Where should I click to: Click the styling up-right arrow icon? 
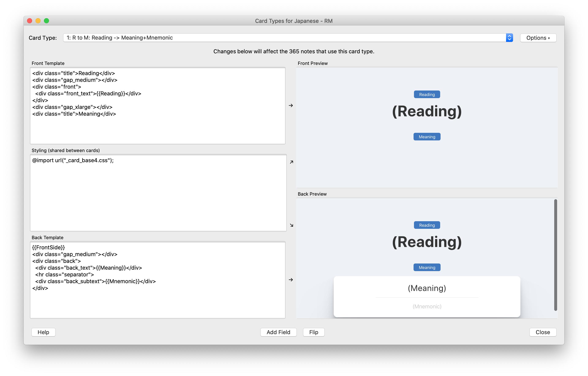pyautogui.click(x=291, y=162)
